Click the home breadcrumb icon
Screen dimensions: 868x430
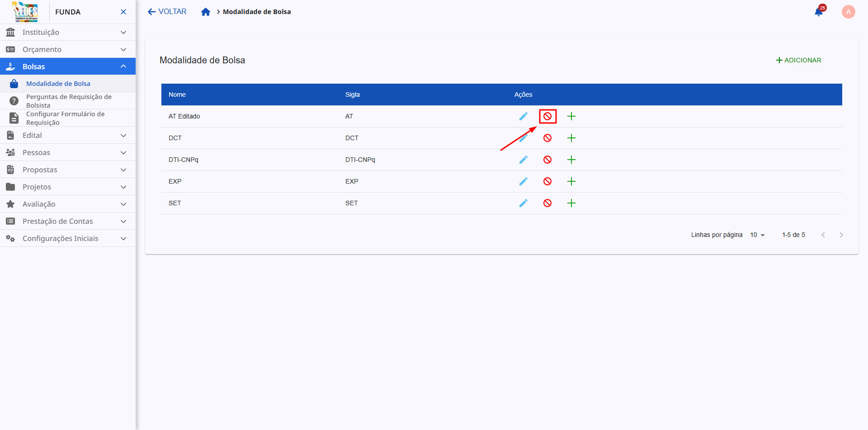pyautogui.click(x=206, y=12)
